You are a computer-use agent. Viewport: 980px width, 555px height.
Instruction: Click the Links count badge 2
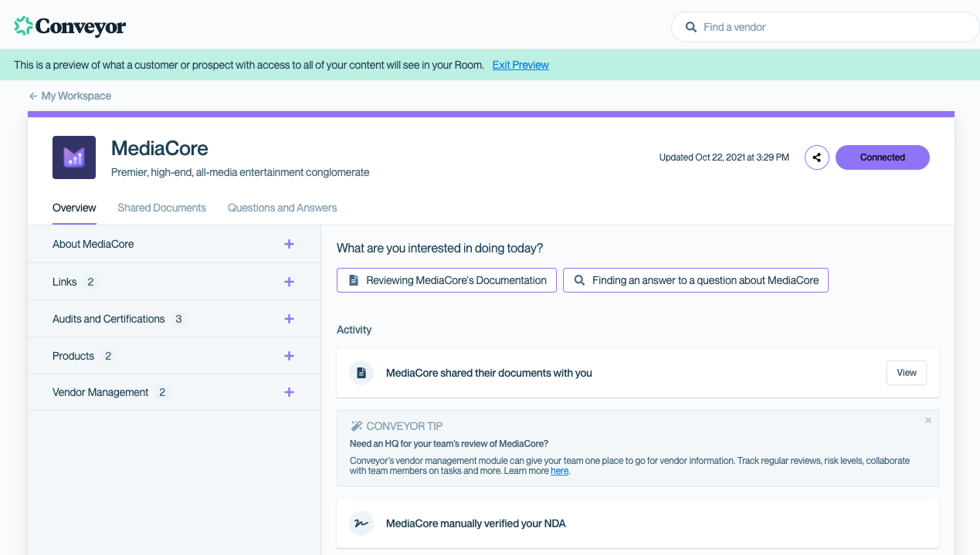[90, 282]
